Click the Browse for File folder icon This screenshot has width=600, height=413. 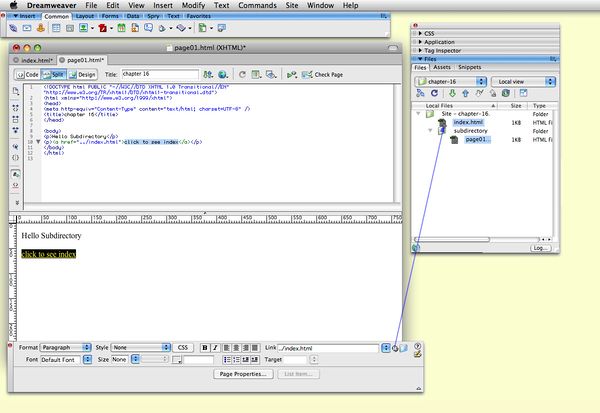tap(406, 348)
